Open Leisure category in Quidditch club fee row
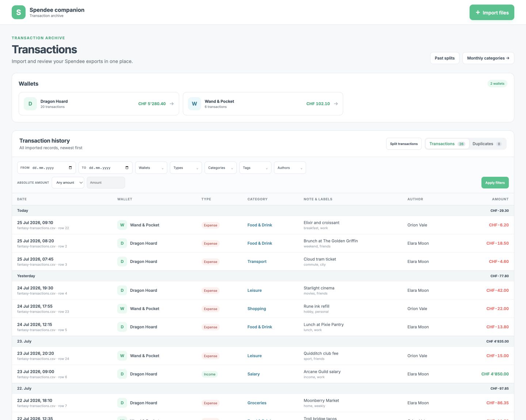The height and width of the screenshot is (420, 526). (x=255, y=356)
